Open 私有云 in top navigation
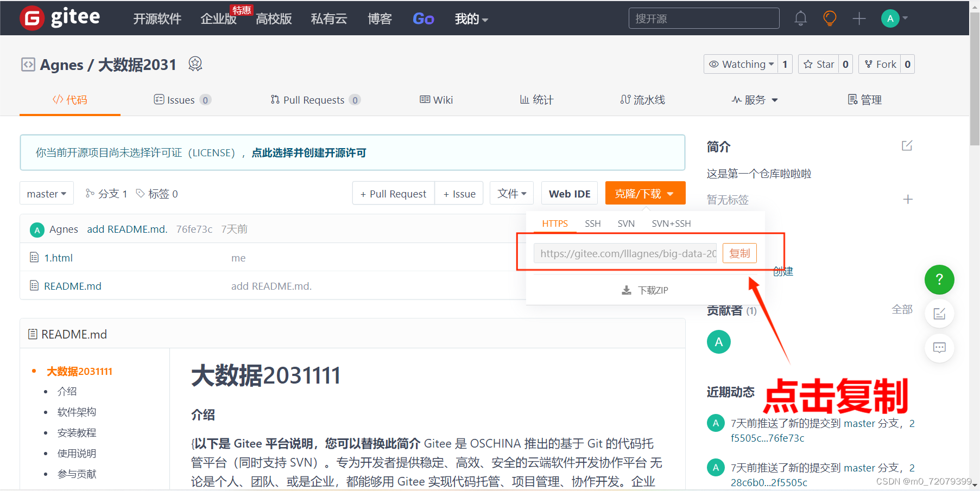Screen dimensions: 980x491 point(329,19)
